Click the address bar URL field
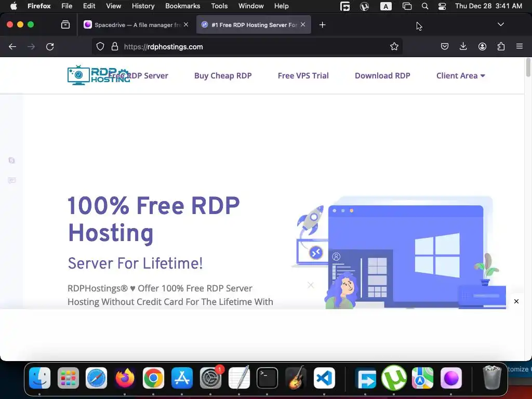Viewport: 532px width, 399px height. point(247,46)
